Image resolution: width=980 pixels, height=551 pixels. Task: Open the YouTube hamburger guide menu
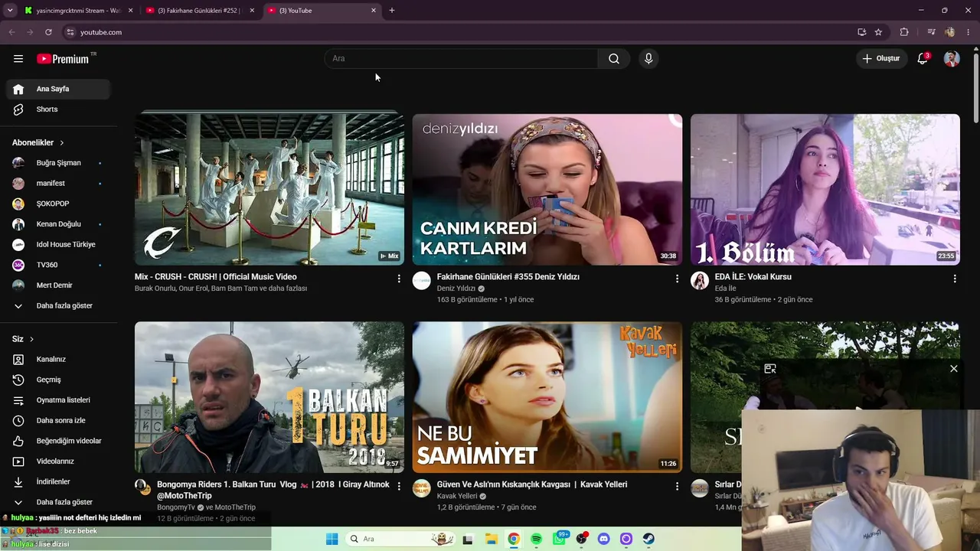18,59
